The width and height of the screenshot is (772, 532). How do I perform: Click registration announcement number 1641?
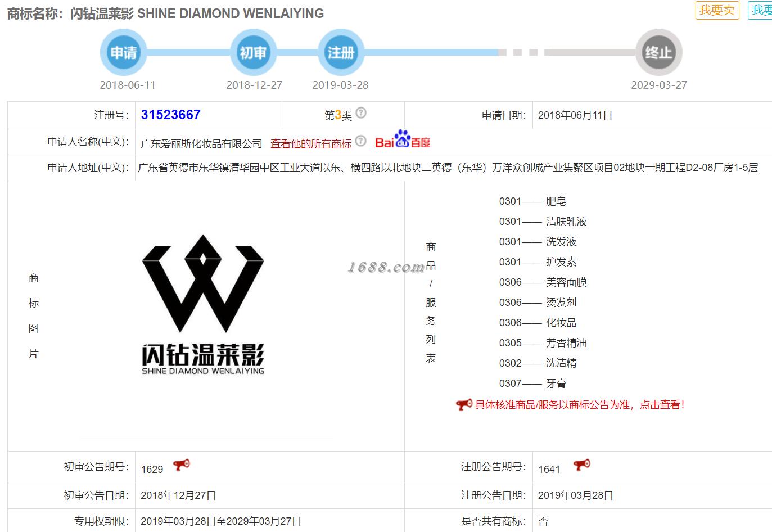pos(549,470)
